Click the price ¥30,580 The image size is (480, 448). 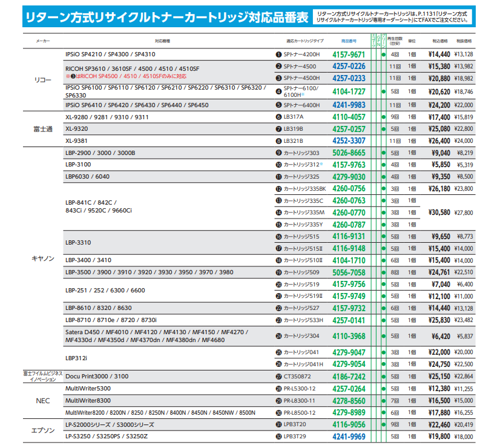coord(439,212)
